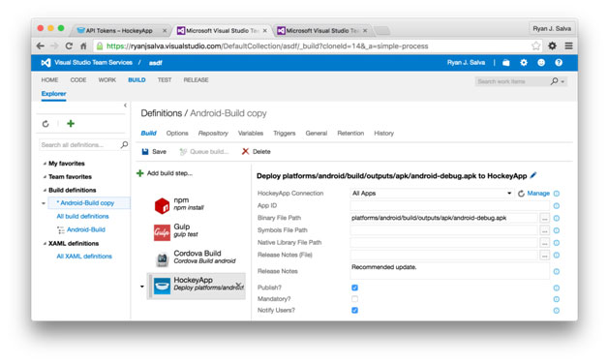Switch to API Tokens HockeyApp browser tab
The height and width of the screenshot is (364, 608).
121,30
